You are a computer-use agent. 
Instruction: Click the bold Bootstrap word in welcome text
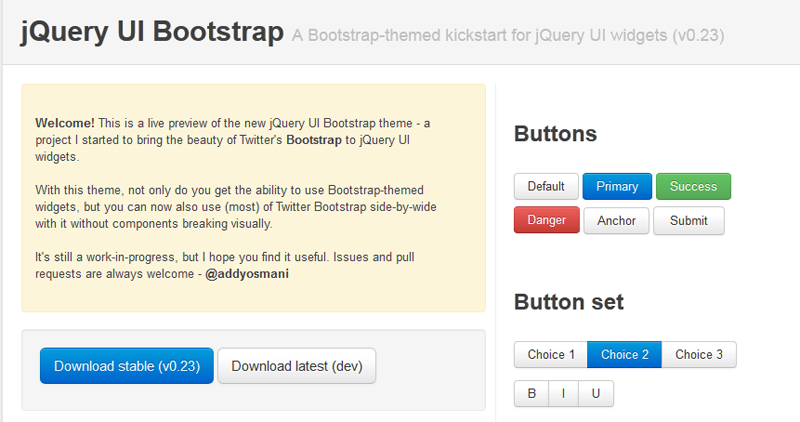tap(314, 140)
